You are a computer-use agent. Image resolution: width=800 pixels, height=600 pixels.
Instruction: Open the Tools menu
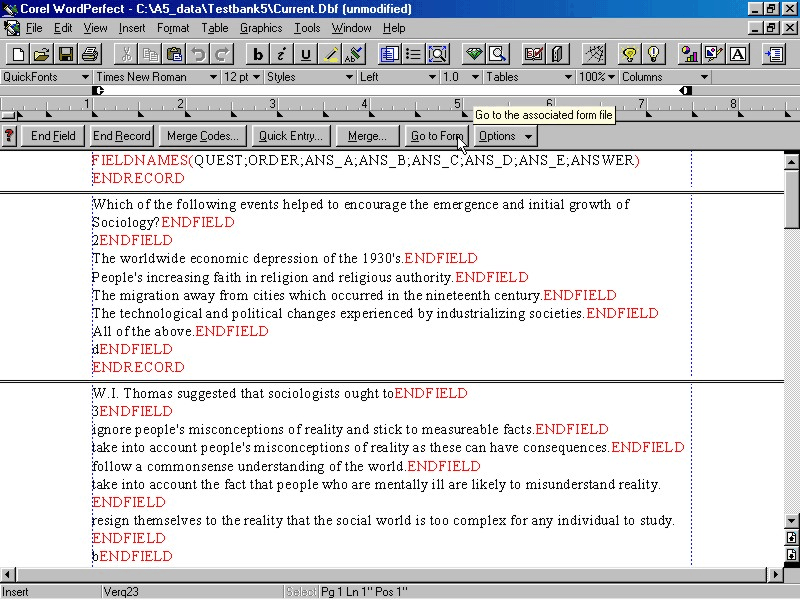307,28
